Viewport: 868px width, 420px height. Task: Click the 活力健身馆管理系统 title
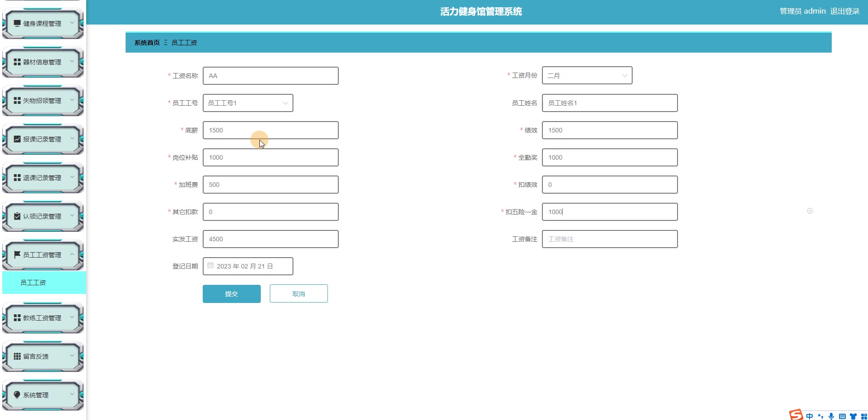pyautogui.click(x=481, y=12)
